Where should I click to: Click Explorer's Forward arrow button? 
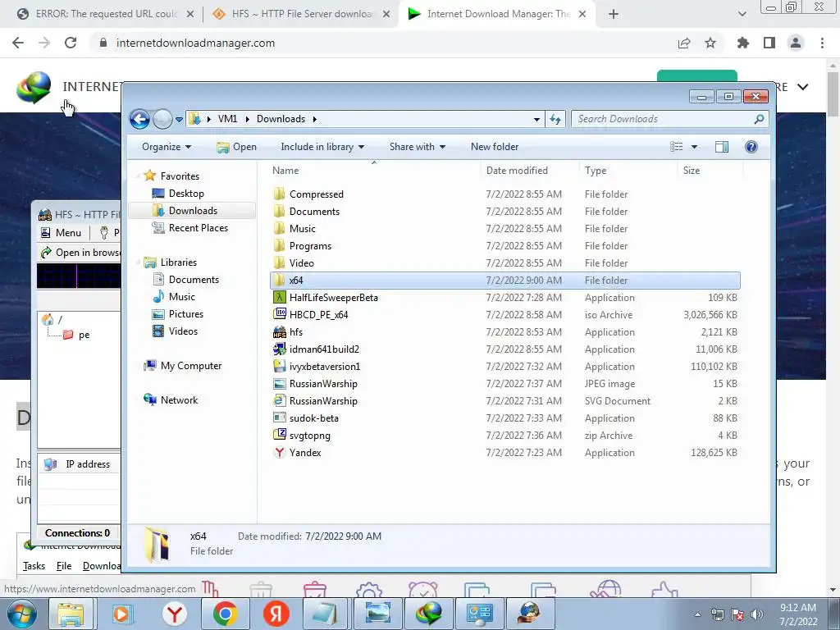(162, 119)
